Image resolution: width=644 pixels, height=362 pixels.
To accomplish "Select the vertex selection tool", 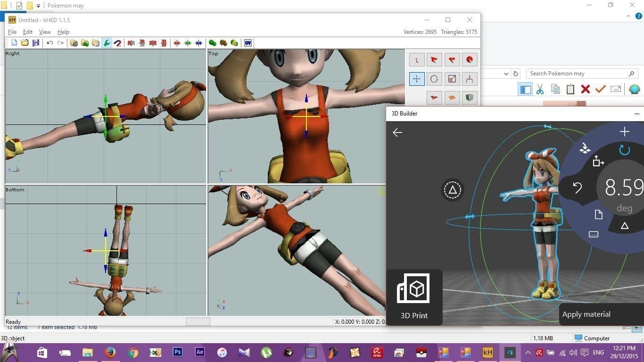I will click(416, 60).
